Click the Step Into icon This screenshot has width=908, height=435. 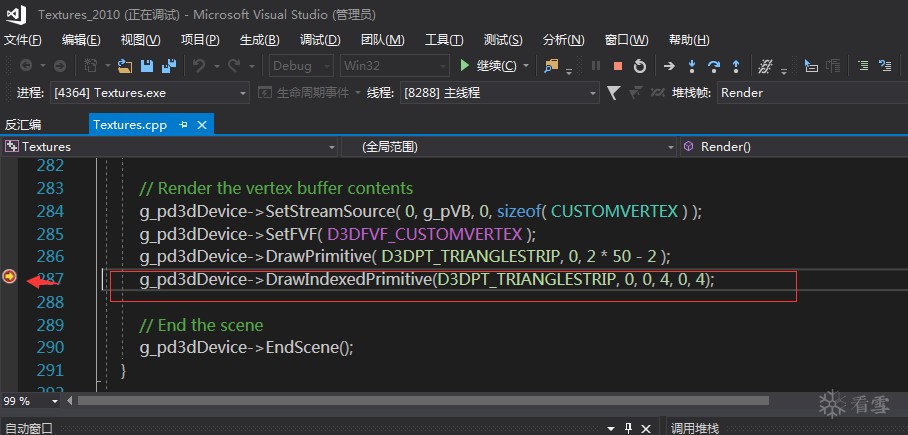tap(691, 66)
